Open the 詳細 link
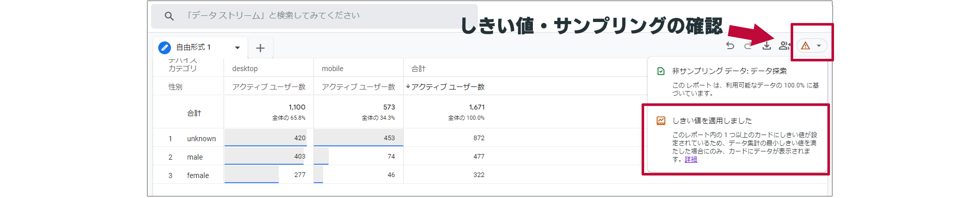Viewport: 980px width, 198px height. coord(691,160)
